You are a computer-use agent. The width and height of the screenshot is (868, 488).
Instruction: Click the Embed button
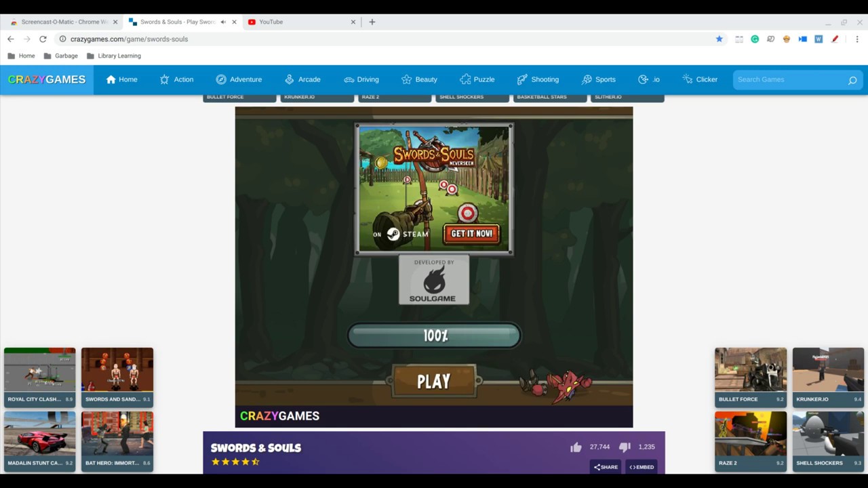[x=642, y=467]
